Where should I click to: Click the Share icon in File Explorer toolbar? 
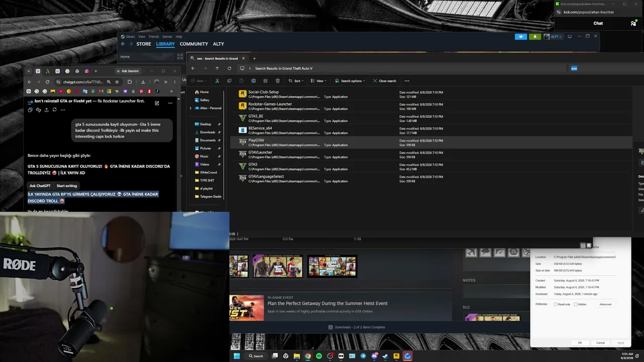[x=266, y=81]
